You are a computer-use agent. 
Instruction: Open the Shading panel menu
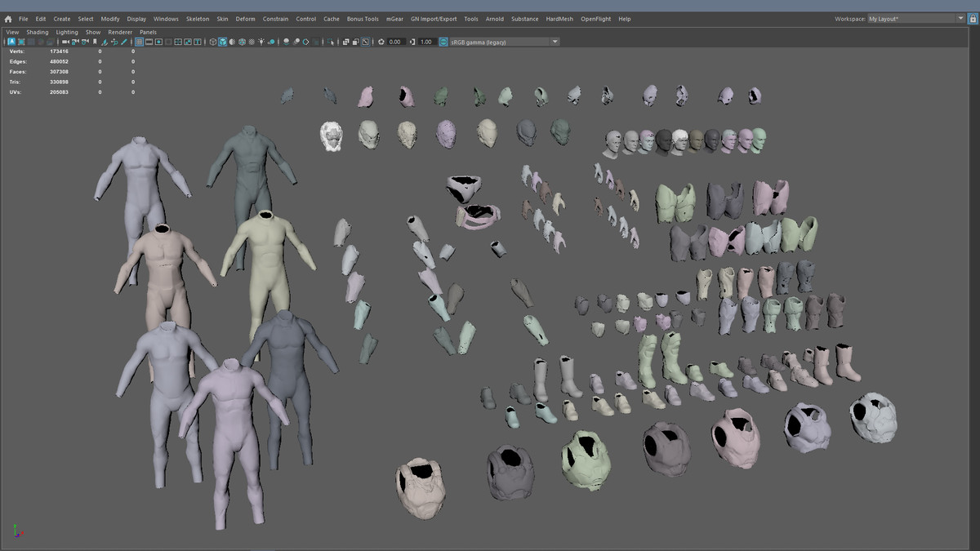point(38,33)
